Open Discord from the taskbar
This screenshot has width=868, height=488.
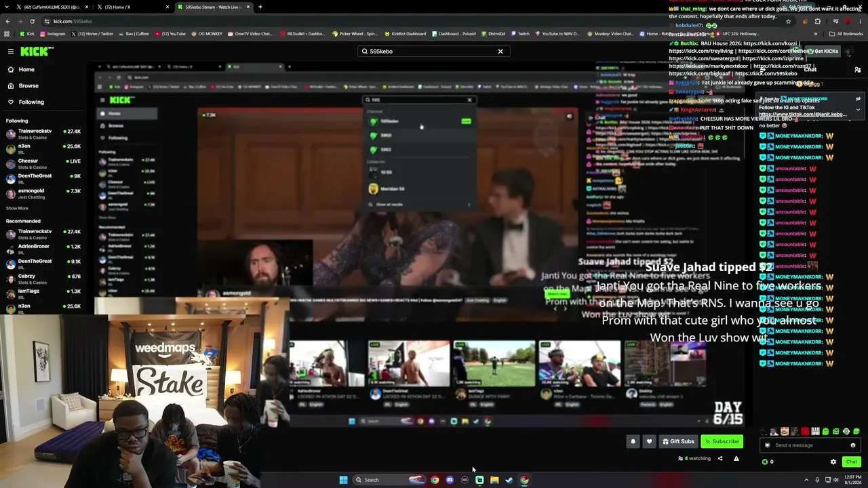coord(450,480)
